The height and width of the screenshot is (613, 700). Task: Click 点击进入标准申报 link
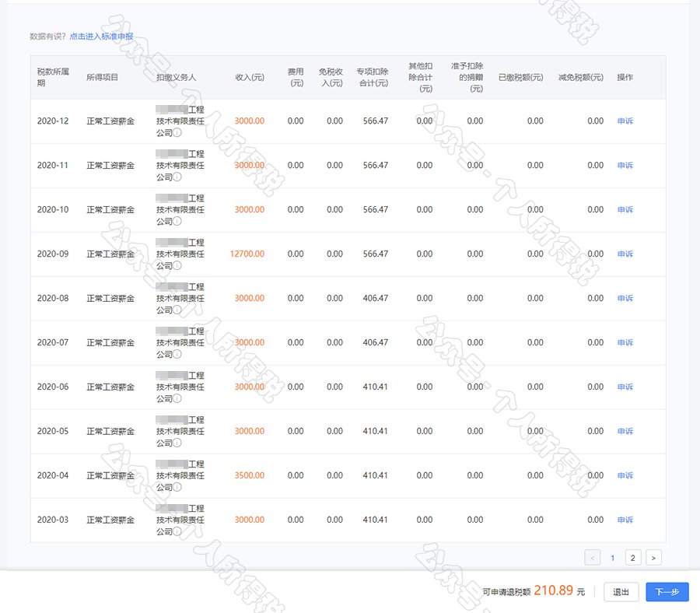[101, 37]
